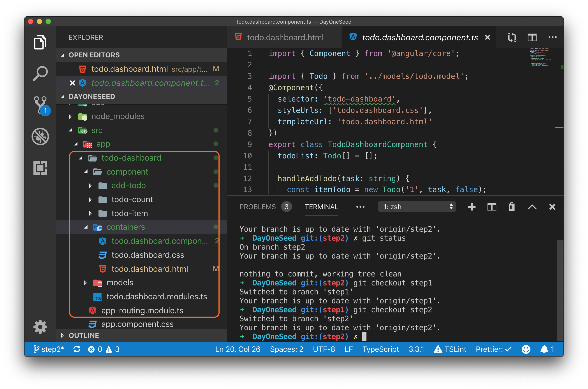Select the TERMINAL panel tab
The height and width of the screenshot is (389, 588).
[x=321, y=207]
